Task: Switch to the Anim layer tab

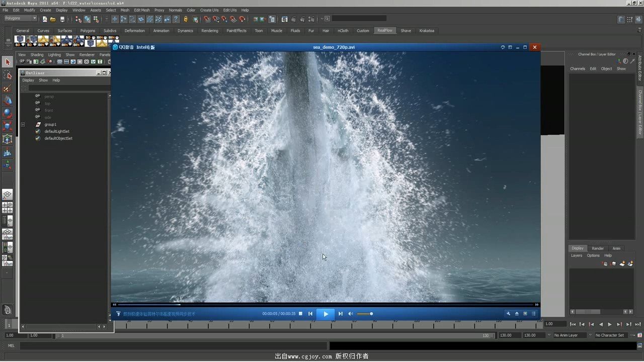Action: (x=616, y=248)
